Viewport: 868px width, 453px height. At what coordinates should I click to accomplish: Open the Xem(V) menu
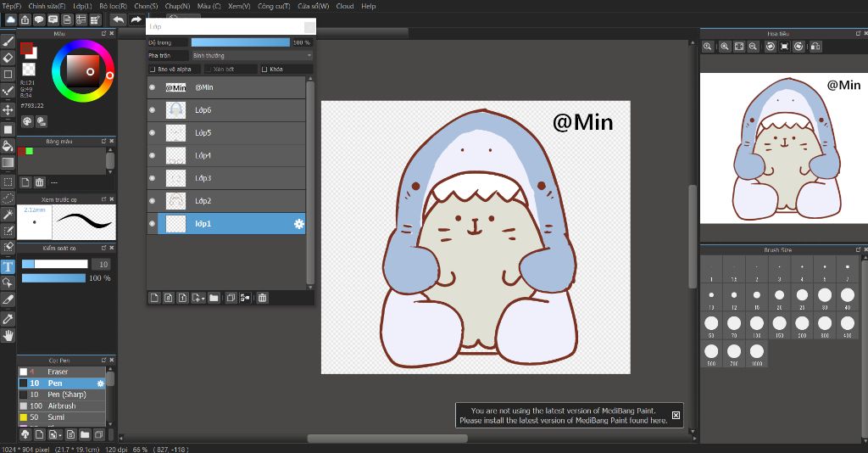click(239, 6)
